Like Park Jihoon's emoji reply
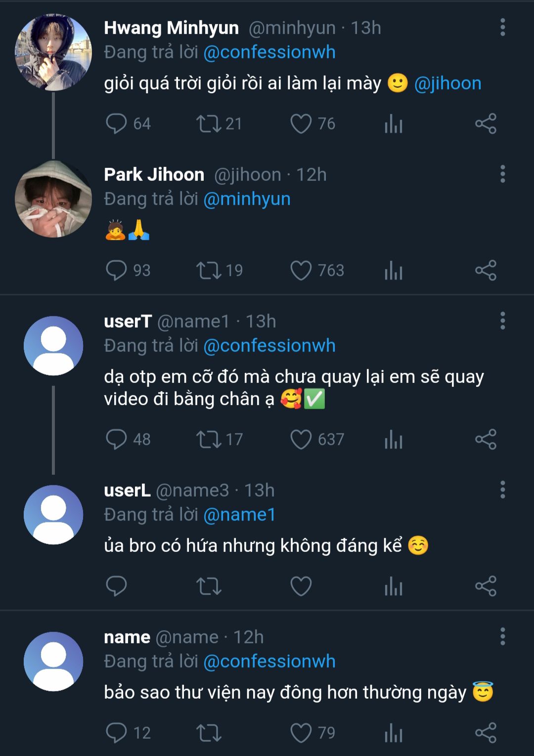Screen dimensions: 534x756 coord(301,271)
